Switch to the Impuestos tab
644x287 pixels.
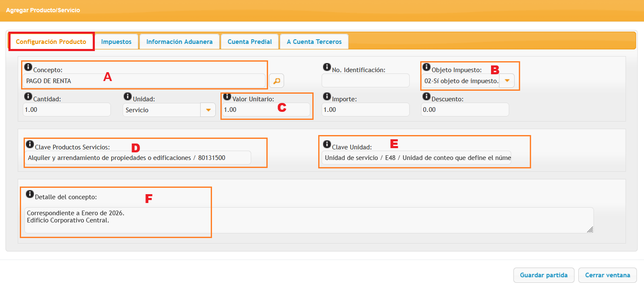point(116,42)
